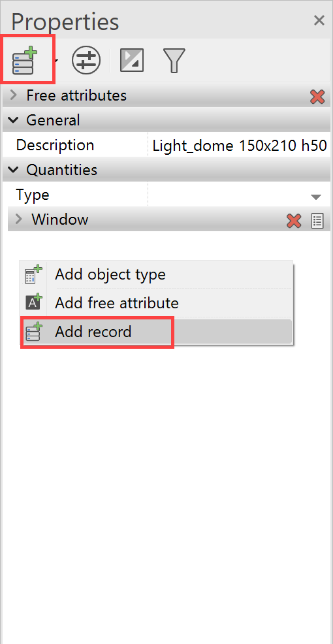The height and width of the screenshot is (644, 333).
Task: Click the Add free attribute A icon
Action: [34, 302]
